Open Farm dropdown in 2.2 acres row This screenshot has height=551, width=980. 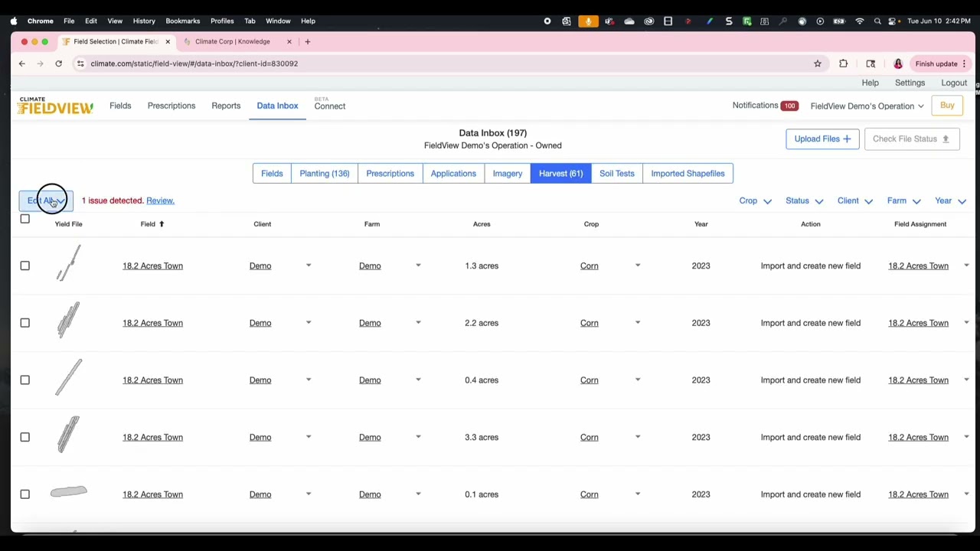[x=418, y=323]
